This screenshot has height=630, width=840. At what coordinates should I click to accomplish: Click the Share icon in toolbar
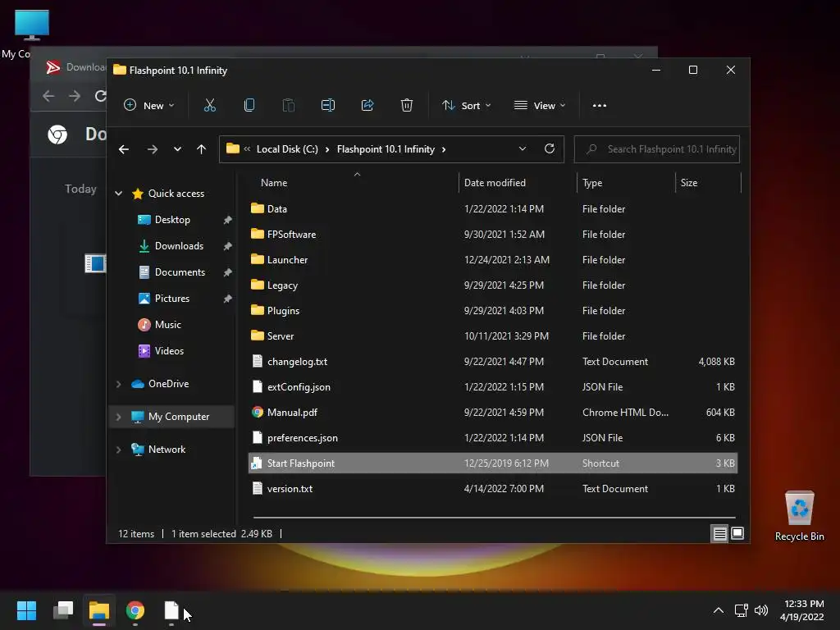tap(367, 106)
